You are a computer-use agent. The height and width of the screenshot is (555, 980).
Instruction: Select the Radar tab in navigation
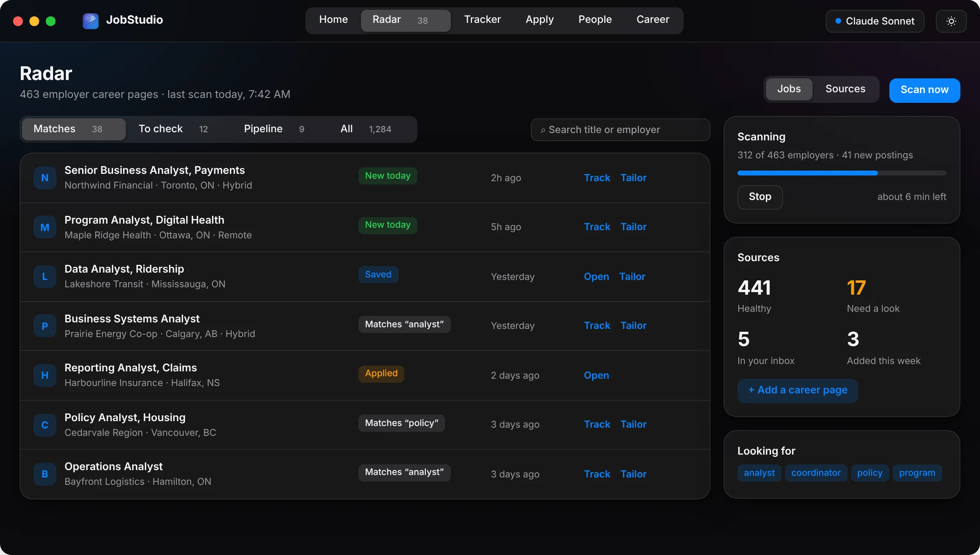click(405, 20)
